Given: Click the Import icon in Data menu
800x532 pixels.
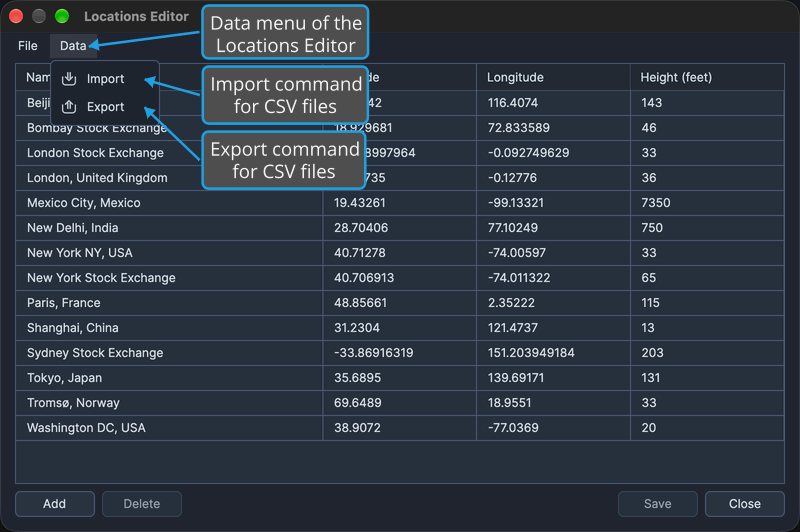Looking at the screenshot, I should pyautogui.click(x=69, y=79).
